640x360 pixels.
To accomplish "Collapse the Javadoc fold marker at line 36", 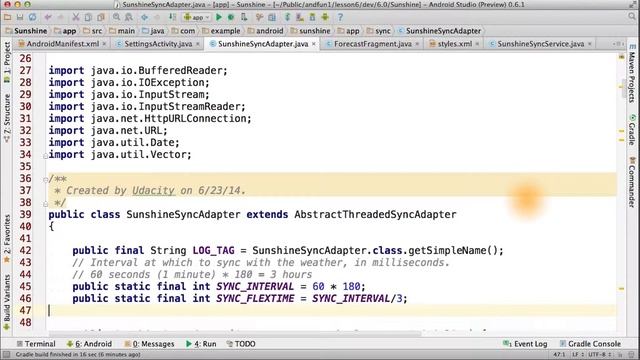I will point(45,180).
